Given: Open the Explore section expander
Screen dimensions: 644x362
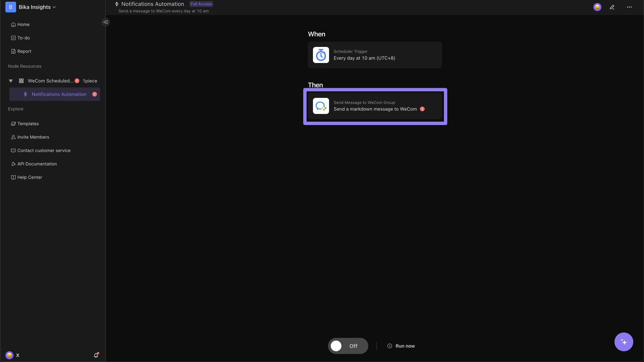Looking at the screenshot, I should [15, 109].
